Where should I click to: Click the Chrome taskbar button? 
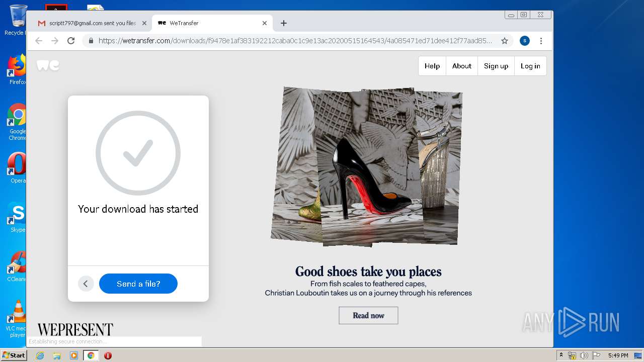point(91,355)
